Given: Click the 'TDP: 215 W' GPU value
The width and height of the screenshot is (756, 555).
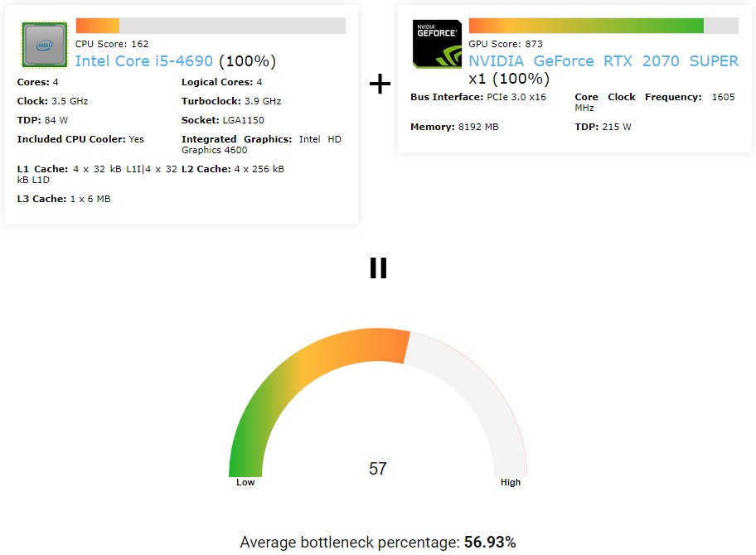Looking at the screenshot, I should [x=603, y=127].
